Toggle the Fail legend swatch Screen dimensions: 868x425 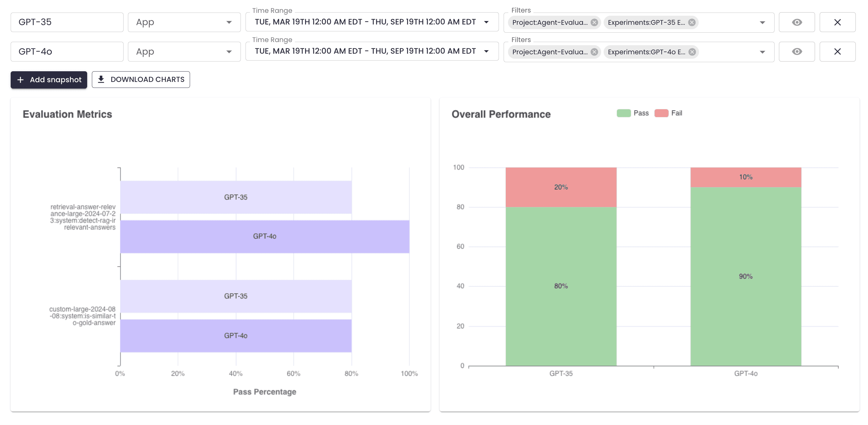pyautogui.click(x=661, y=113)
